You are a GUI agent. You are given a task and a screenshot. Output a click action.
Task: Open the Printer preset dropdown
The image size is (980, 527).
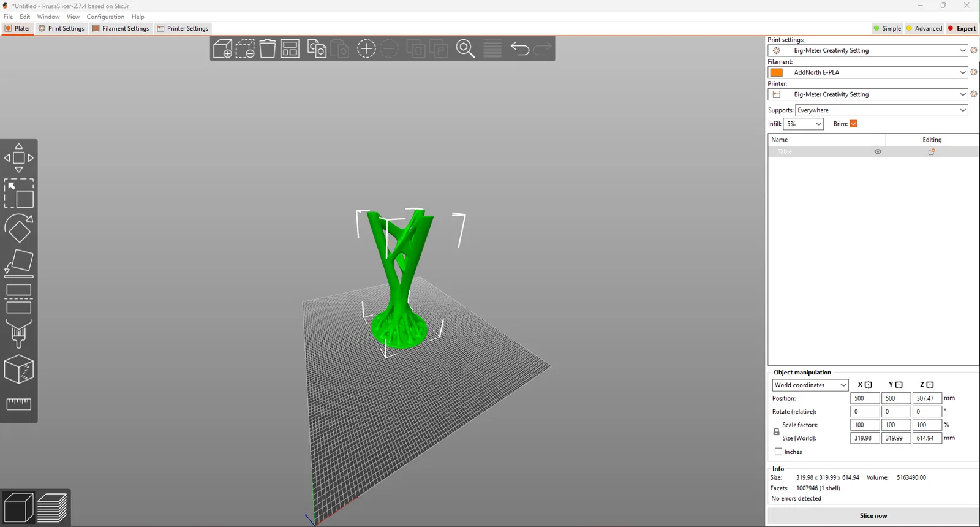867,94
